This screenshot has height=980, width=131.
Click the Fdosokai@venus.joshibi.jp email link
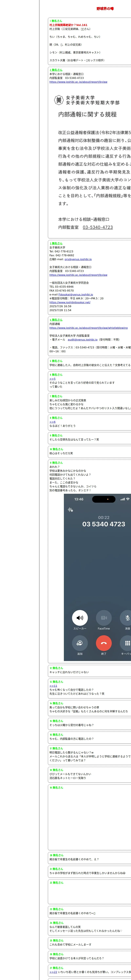tap(76, 294)
